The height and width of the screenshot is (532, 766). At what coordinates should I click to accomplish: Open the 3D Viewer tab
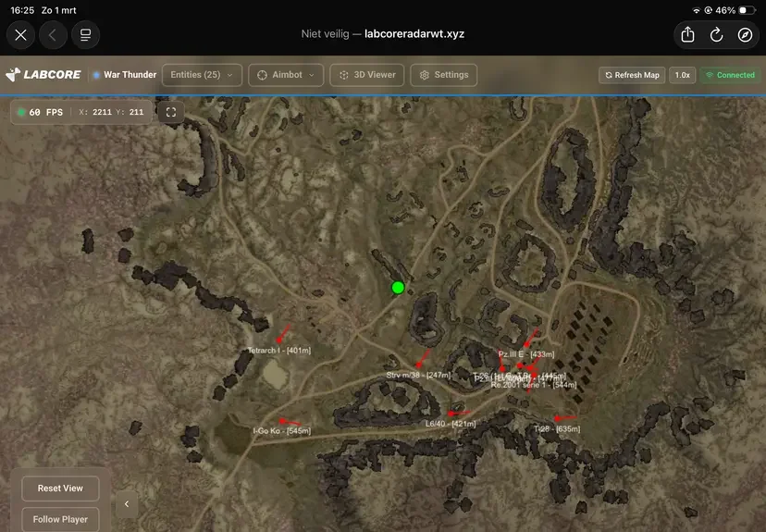click(367, 75)
